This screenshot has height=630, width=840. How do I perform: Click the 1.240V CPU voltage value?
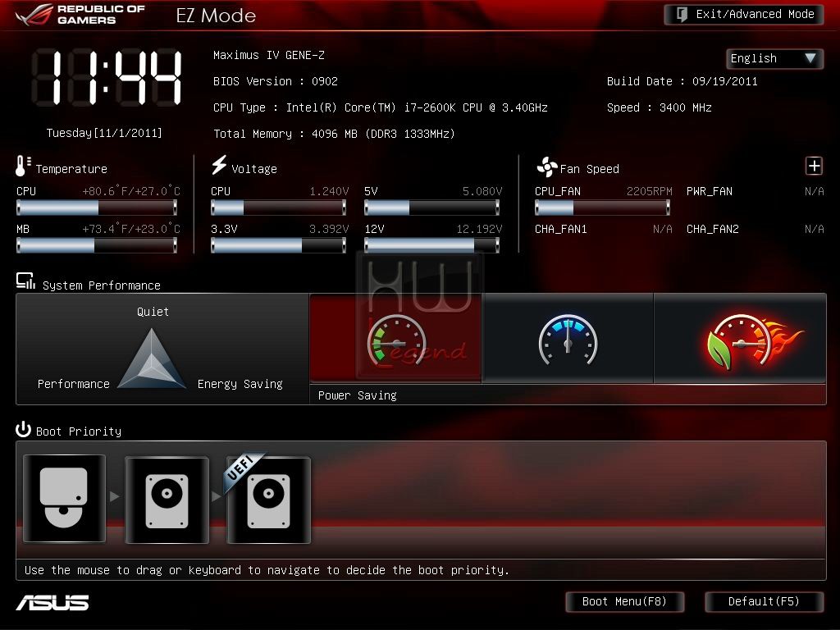[x=329, y=191]
